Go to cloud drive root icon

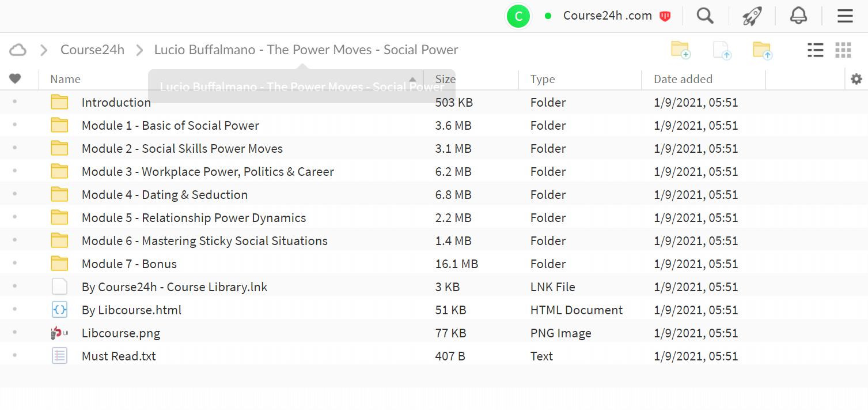tap(18, 50)
